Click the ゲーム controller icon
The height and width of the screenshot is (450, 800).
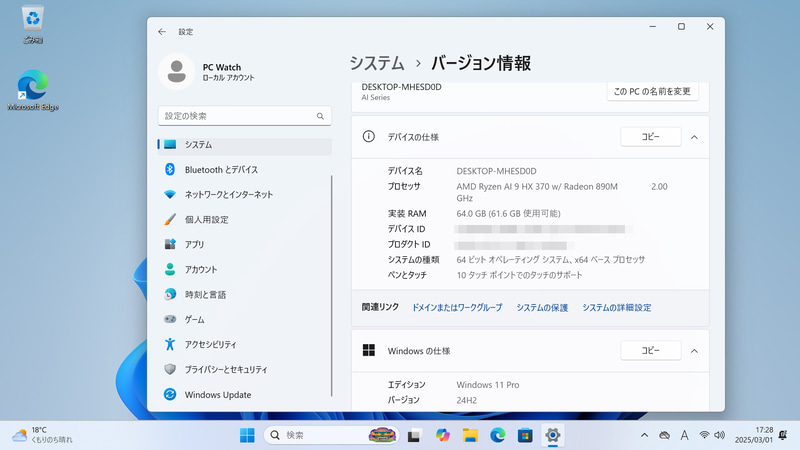170,319
